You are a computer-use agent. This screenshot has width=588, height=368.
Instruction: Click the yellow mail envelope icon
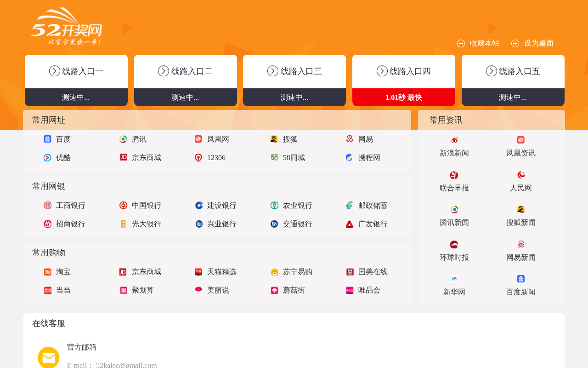click(x=49, y=357)
